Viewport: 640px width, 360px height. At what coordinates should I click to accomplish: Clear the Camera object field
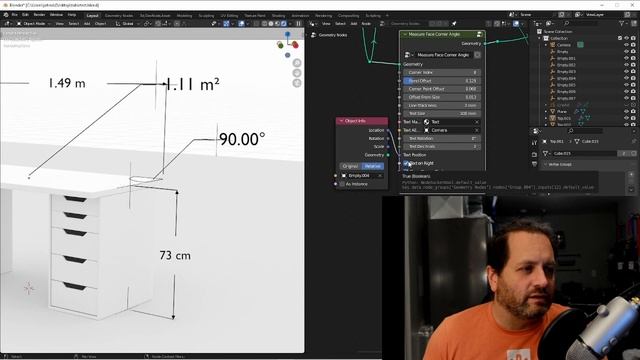pyautogui.click(x=476, y=130)
